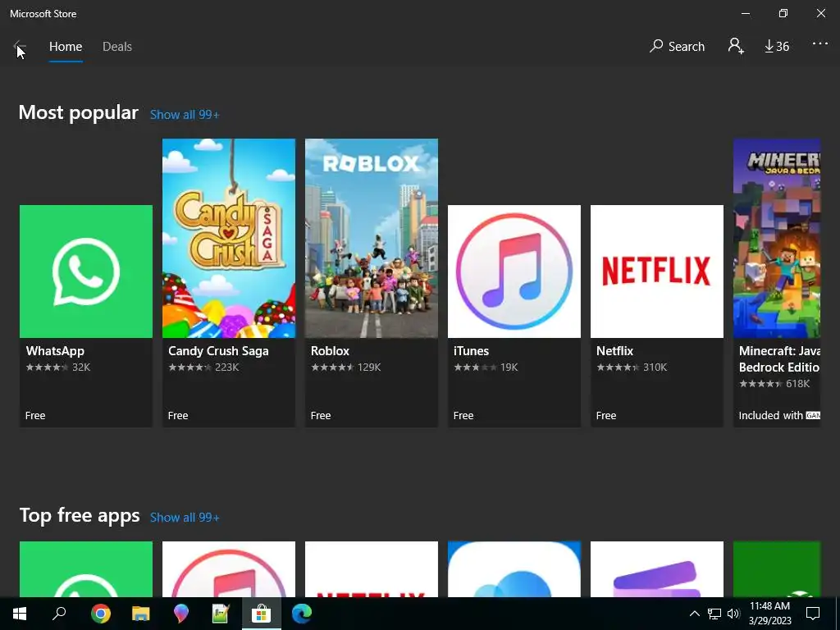Viewport: 840px width, 630px height.
Task: Click the WhatsApp 32K rating
Action: (58, 367)
